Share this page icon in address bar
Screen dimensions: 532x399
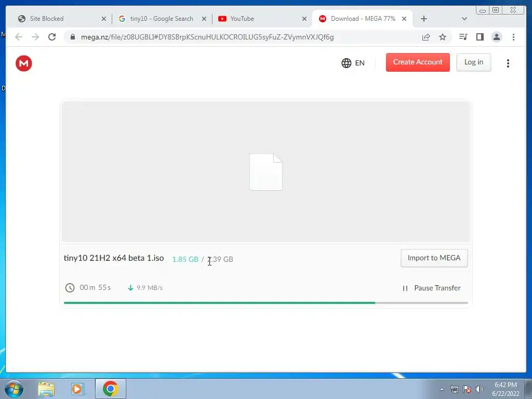pyautogui.click(x=426, y=37)
